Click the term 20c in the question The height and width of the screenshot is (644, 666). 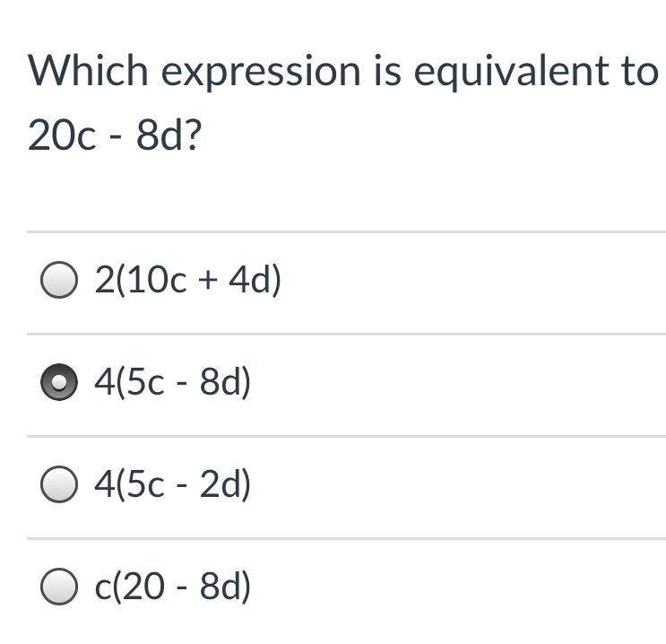click(x=62, y=135)
